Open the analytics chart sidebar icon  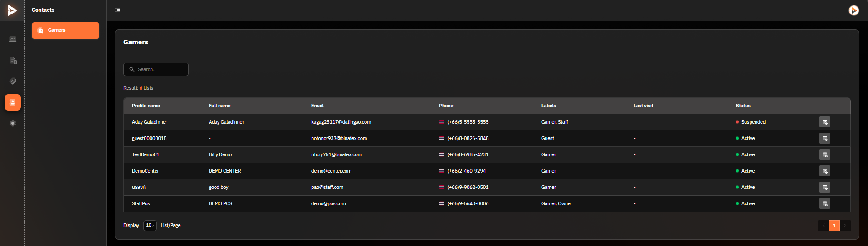[13, 39]
